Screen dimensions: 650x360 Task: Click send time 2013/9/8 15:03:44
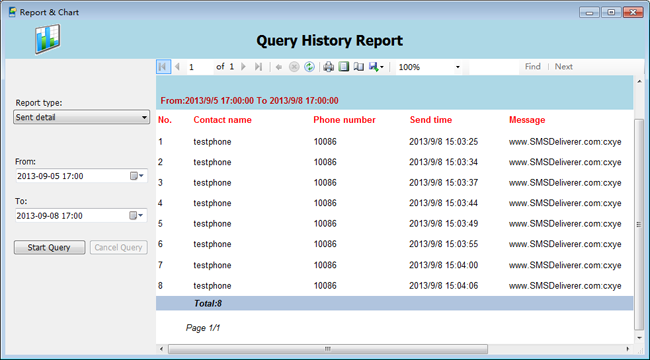tap(444, 203)
